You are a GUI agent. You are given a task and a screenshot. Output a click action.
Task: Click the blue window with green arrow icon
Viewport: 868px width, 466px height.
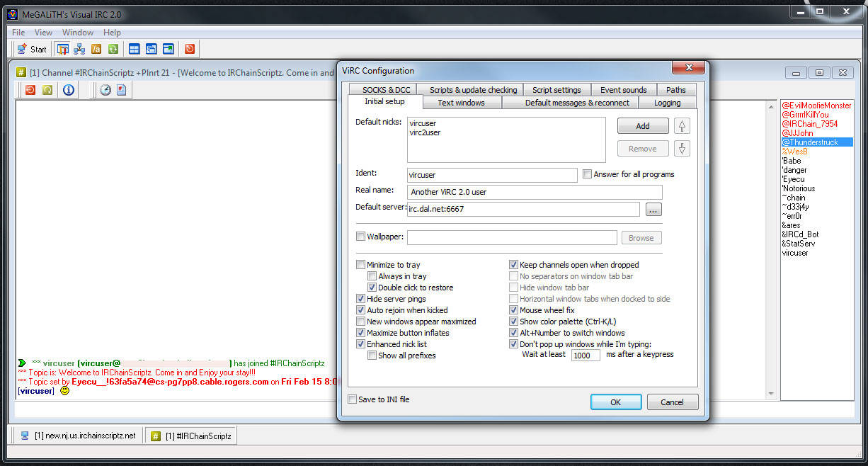pyautogui.click(x=168, y=49)
